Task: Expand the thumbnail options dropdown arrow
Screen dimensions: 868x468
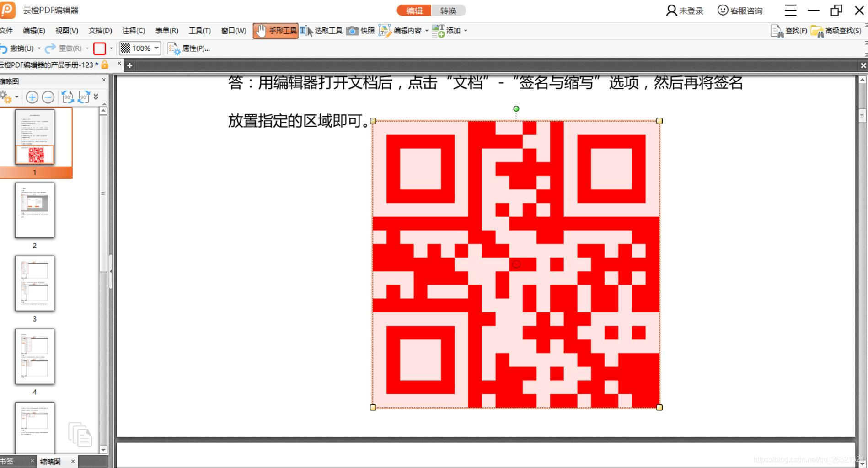Action: click(17, 97)
